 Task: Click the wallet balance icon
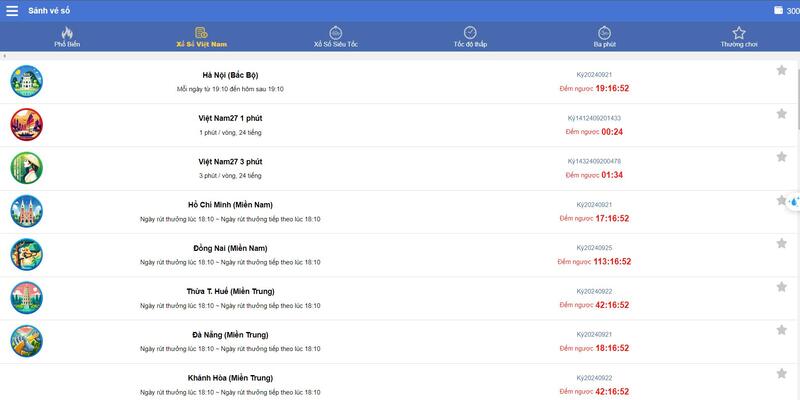(x=779, y=10)
